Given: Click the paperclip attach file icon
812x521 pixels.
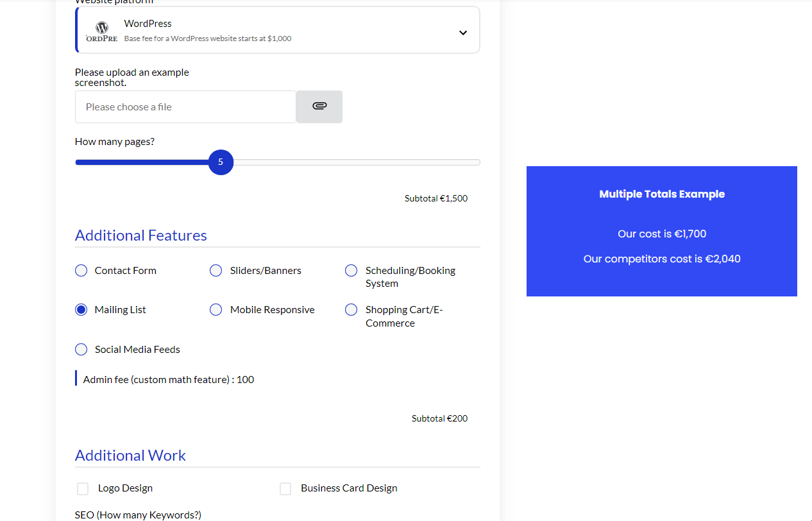Looking at the screenshot, I should point(319,106).
